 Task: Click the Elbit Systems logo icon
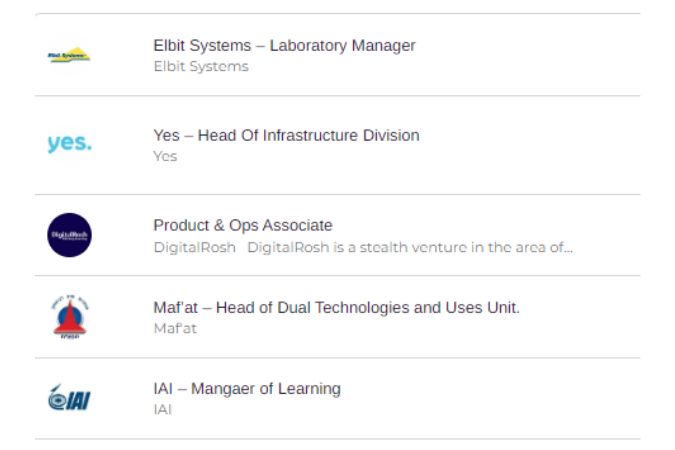click(x=69, y=55)
